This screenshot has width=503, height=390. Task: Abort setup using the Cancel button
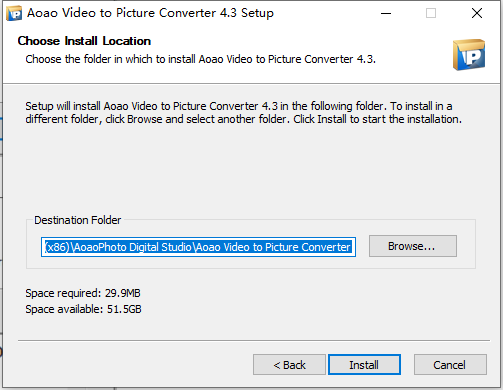450,365
